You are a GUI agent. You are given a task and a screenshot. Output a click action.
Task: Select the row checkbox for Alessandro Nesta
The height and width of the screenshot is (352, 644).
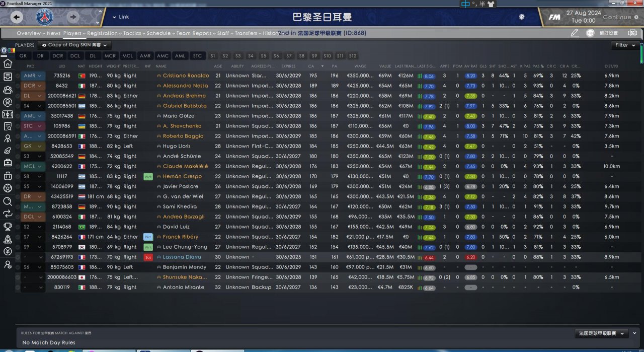(x=18, y=86)
